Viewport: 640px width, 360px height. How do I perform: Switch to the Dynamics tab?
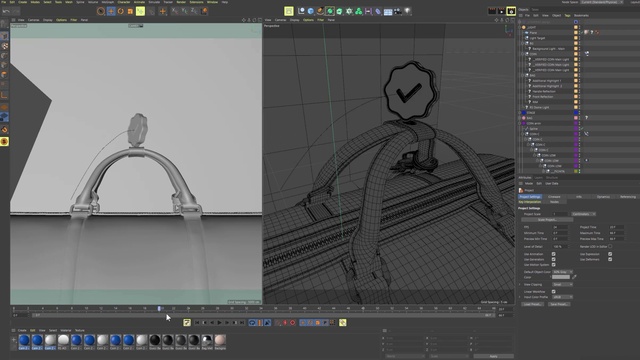[603, 197]
